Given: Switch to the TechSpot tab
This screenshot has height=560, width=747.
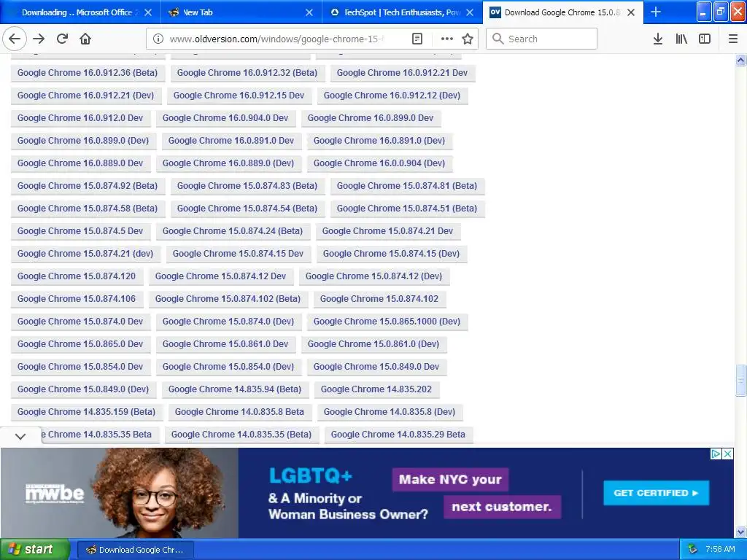Looking at the screenshot, I should 402,12.
